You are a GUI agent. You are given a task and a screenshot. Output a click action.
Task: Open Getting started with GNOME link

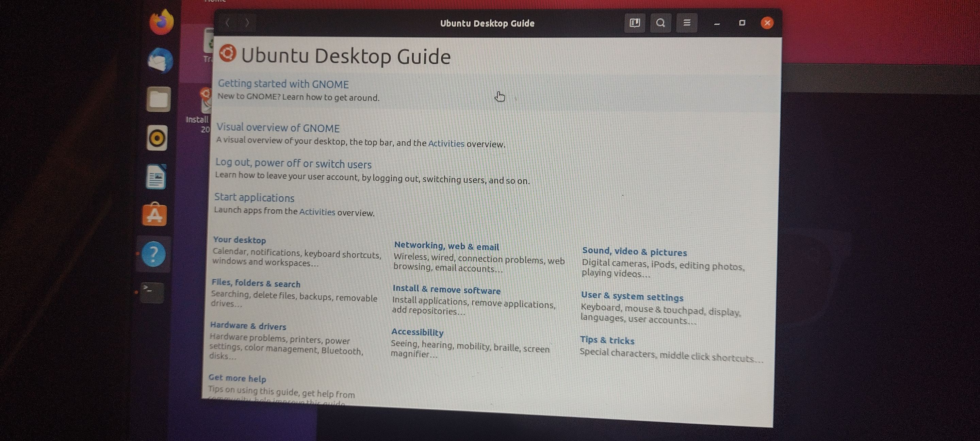(x=283, y=84)
